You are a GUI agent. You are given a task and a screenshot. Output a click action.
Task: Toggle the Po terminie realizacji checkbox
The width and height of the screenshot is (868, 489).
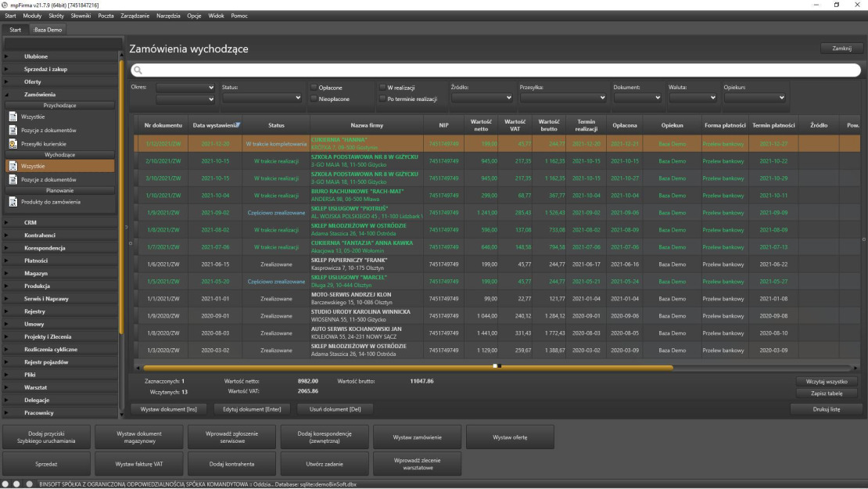(382, 99)
